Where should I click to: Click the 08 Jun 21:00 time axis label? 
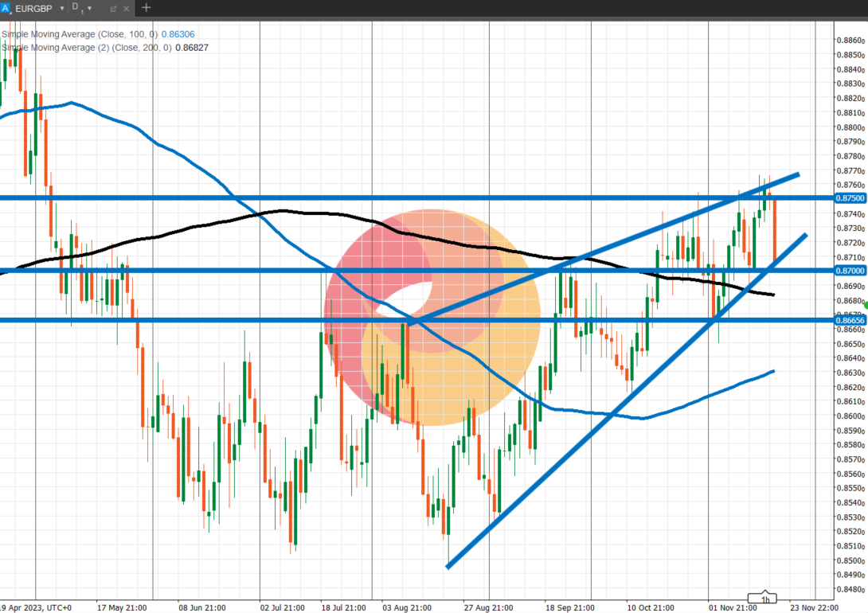coord(202,607)
